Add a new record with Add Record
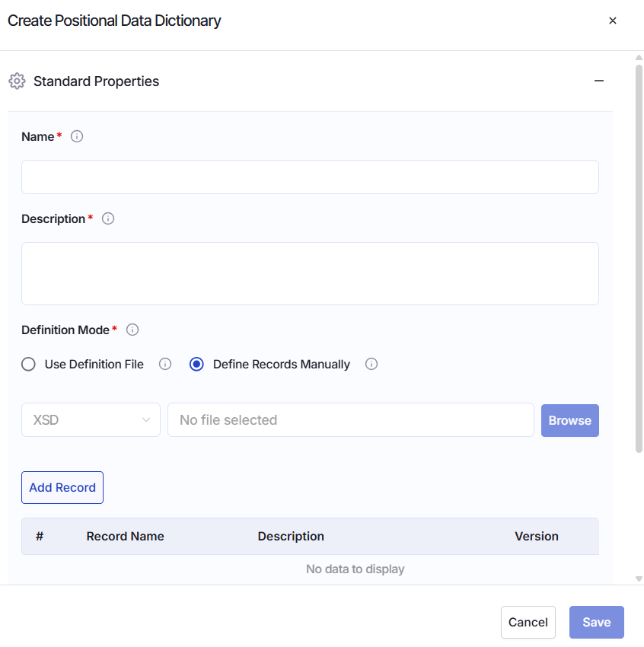The image size is (644, 647). coord(62,487)
